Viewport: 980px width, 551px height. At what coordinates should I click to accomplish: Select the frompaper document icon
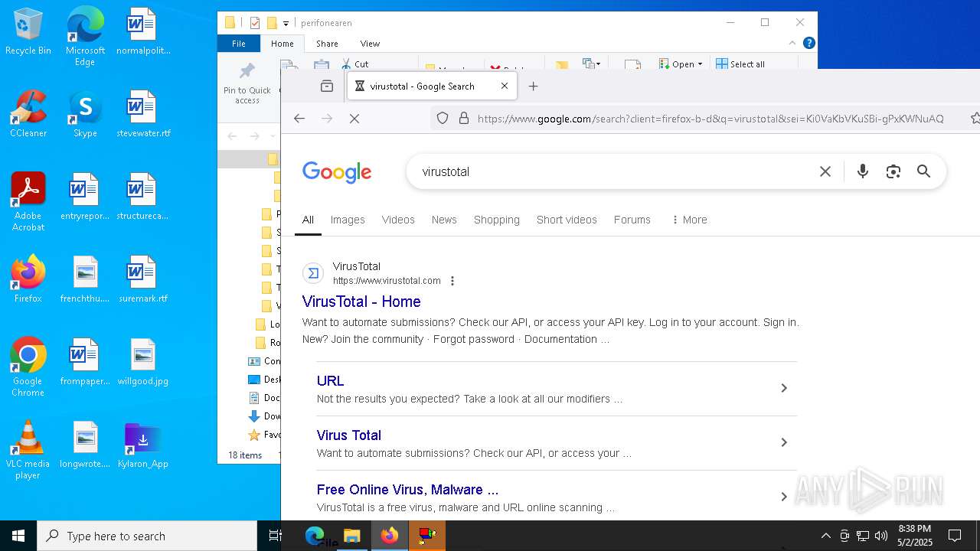[85, 361]
